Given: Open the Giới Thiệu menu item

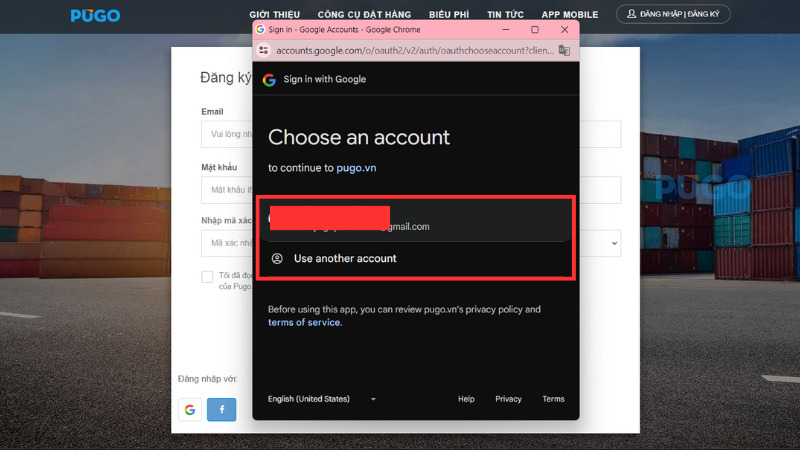Looking at the screenshot, I should point(274,15).
